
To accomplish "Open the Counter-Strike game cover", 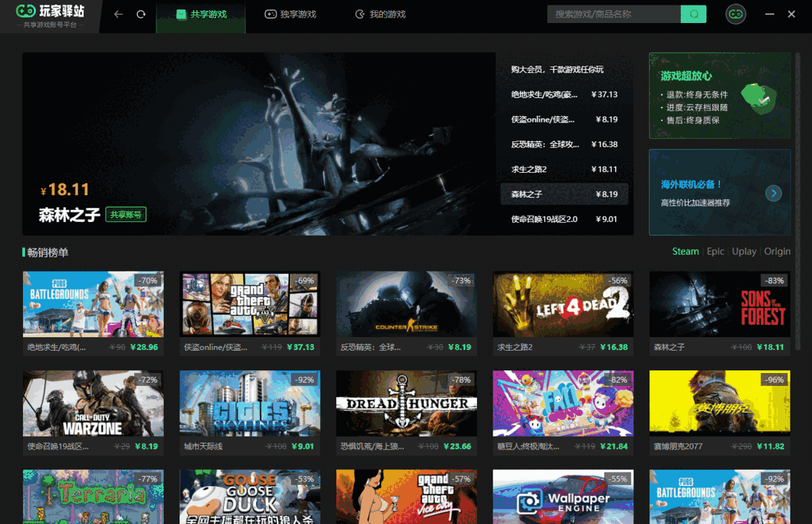I will (407, 304).
